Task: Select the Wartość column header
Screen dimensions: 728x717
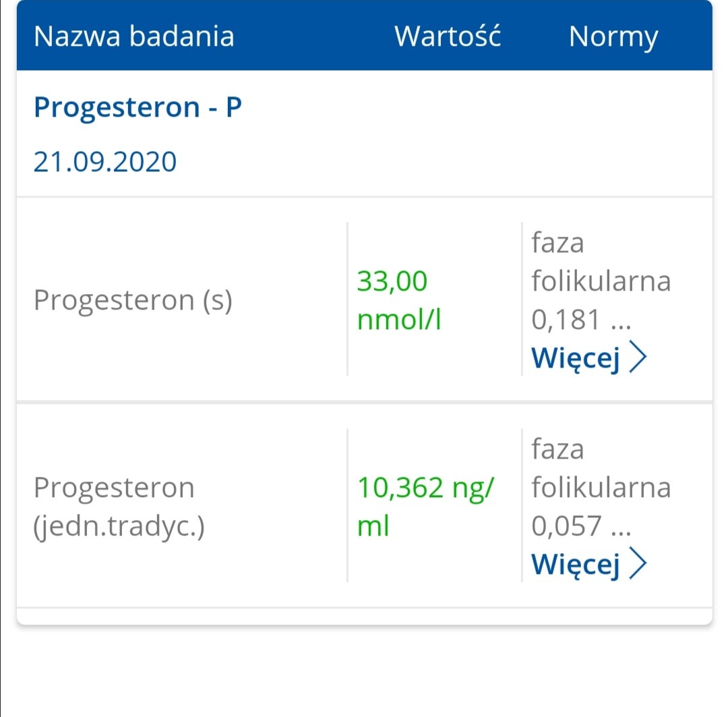Action: tap(448, 36)
